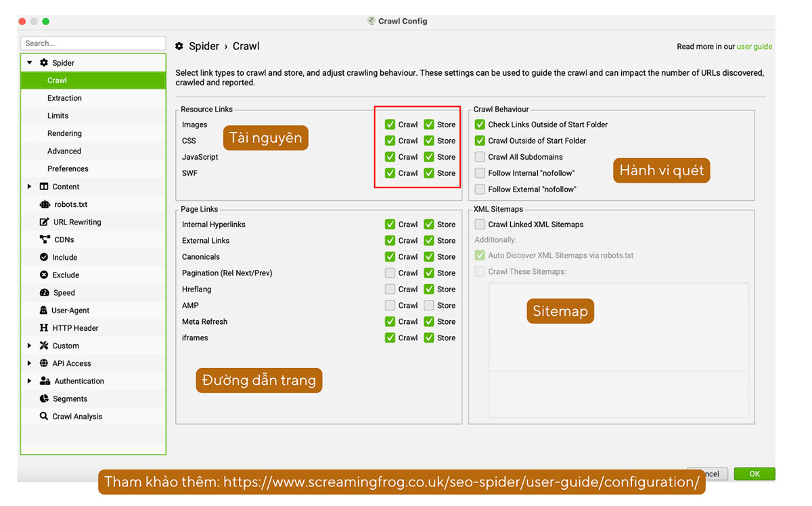Click the HTTP Header icon

tap(45, 328)
